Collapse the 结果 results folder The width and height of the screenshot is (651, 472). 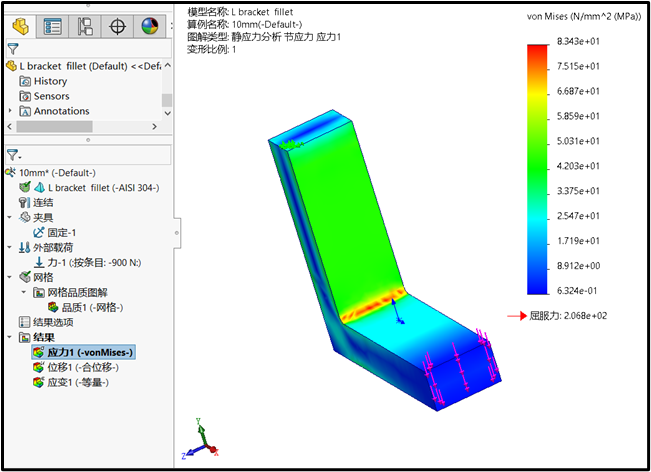click(11, 337)
